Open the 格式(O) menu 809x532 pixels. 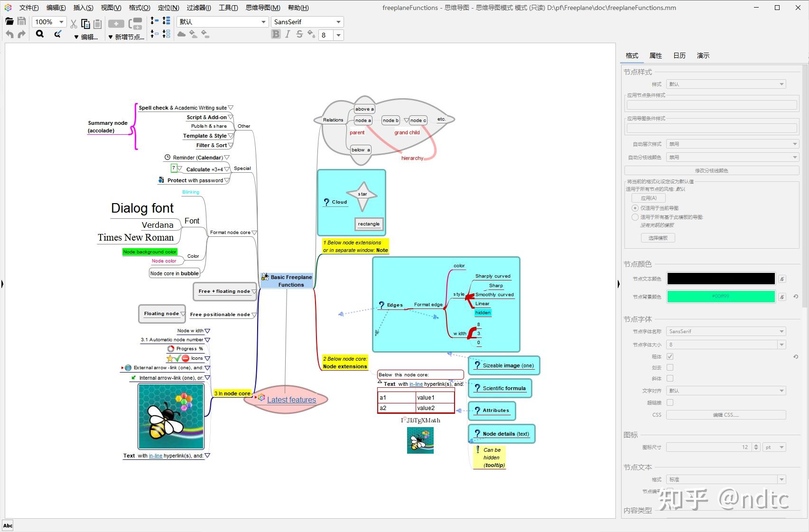139,8
